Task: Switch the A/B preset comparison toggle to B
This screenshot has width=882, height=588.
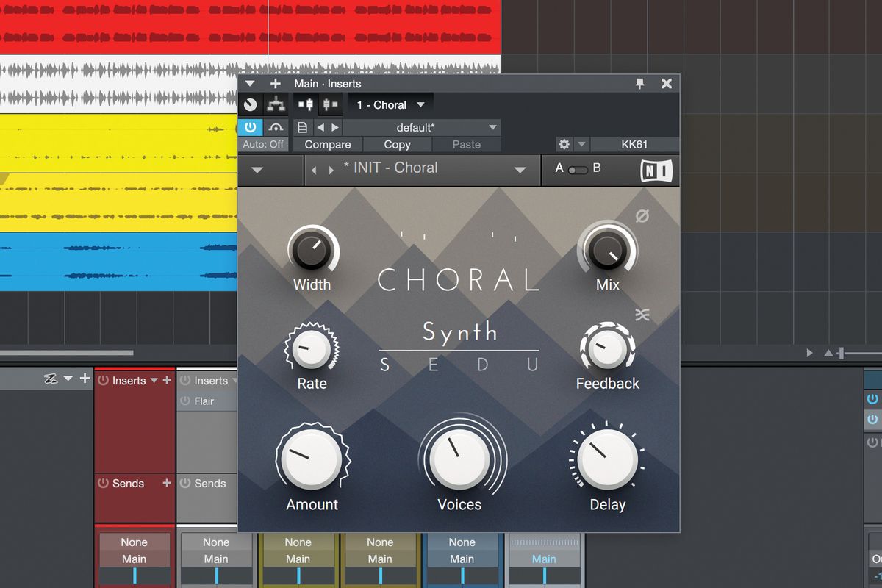Action: click(583, 169)
